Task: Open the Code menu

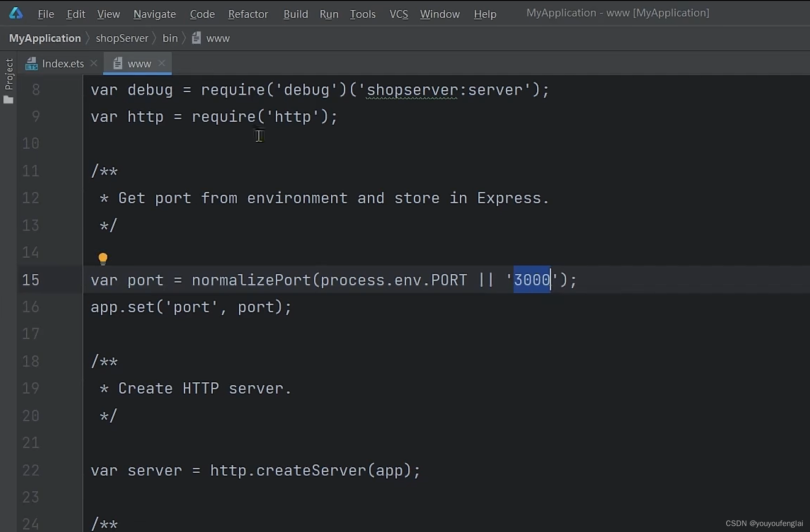Action: [x=202, y=14]
